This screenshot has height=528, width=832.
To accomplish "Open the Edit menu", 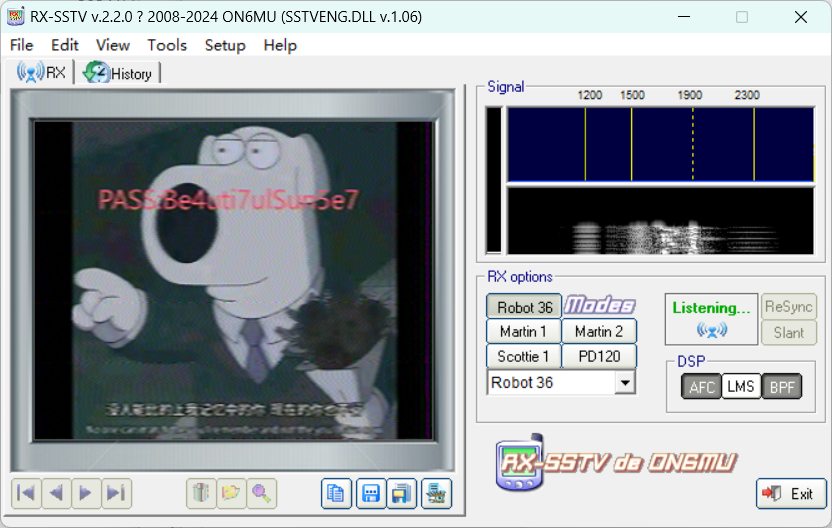I will 65,45.
